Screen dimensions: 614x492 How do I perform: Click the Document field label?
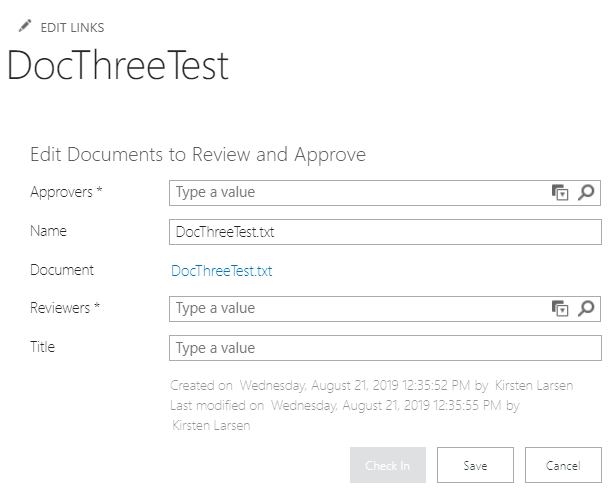point(62,270)
